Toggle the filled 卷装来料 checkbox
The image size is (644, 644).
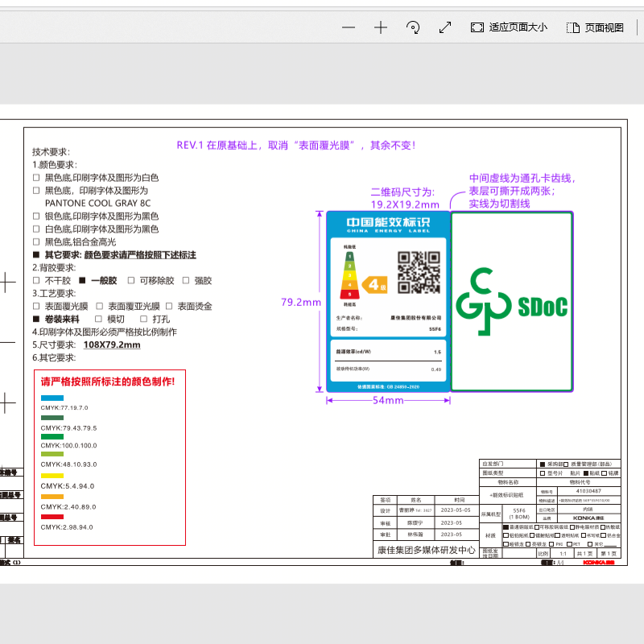[36, 319]
